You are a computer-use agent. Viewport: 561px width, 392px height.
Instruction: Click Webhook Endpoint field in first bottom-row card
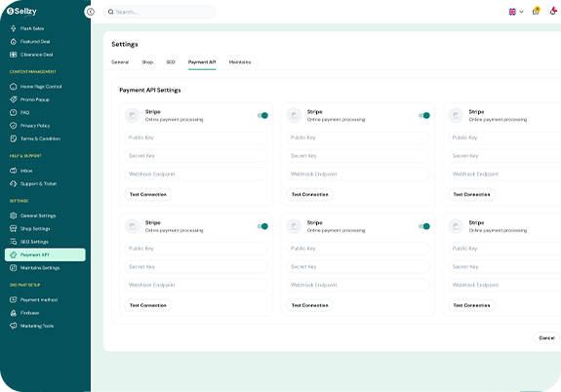tap(196, 285)
